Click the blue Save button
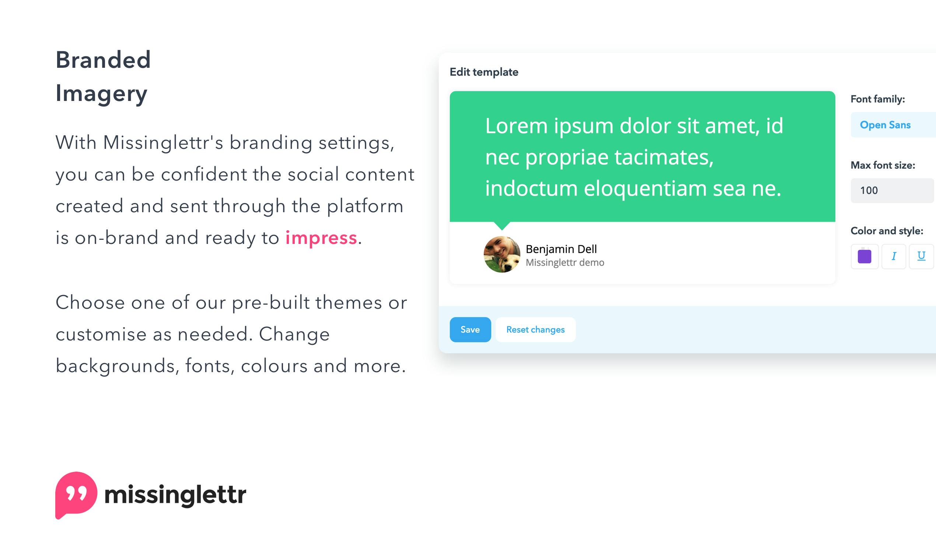 (x=470, y=329)
